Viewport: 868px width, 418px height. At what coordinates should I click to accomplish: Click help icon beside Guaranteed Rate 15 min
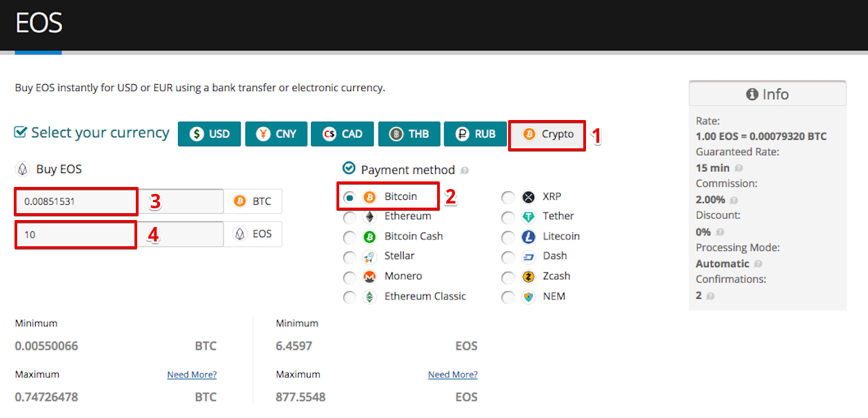pyautogui.click(x=738, y=168)
